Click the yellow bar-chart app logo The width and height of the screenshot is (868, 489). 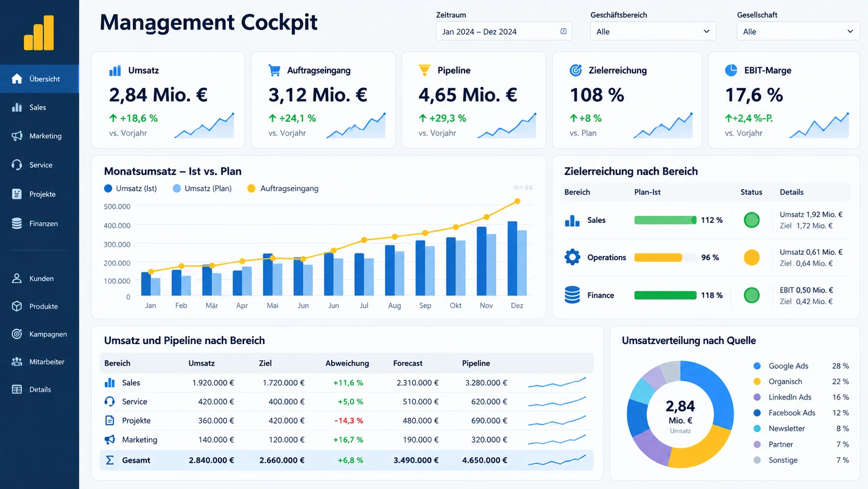click(x=39, y=33)
